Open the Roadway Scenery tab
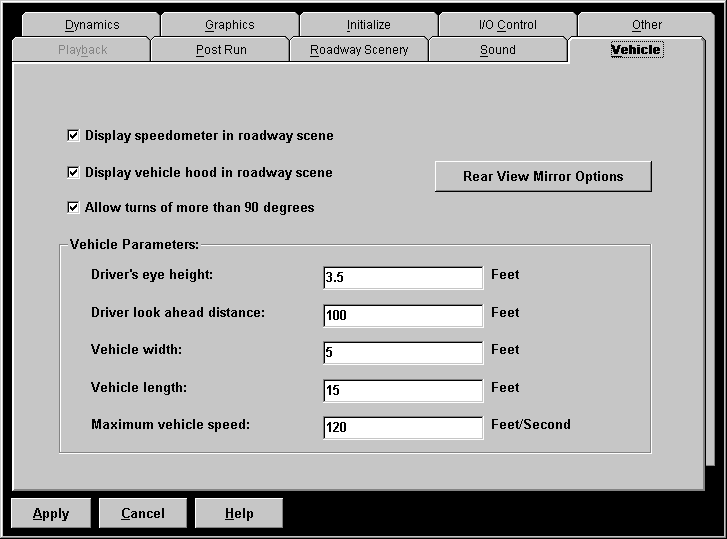 pos(359,50)
